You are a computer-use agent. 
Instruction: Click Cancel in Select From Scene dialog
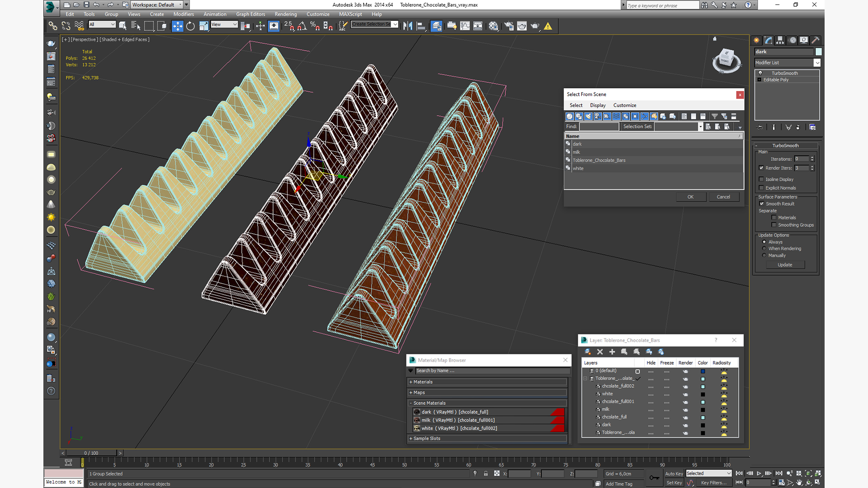(x=723, y=197)
